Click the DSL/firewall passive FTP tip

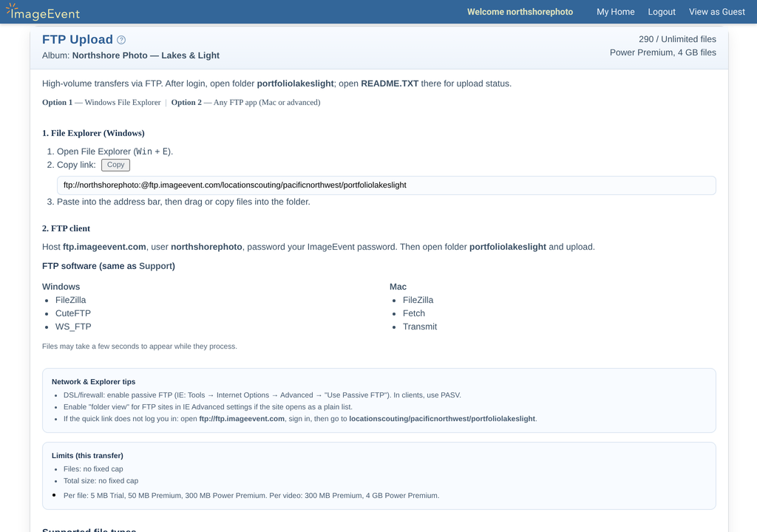pyautogui.click(x=262, y=395)
